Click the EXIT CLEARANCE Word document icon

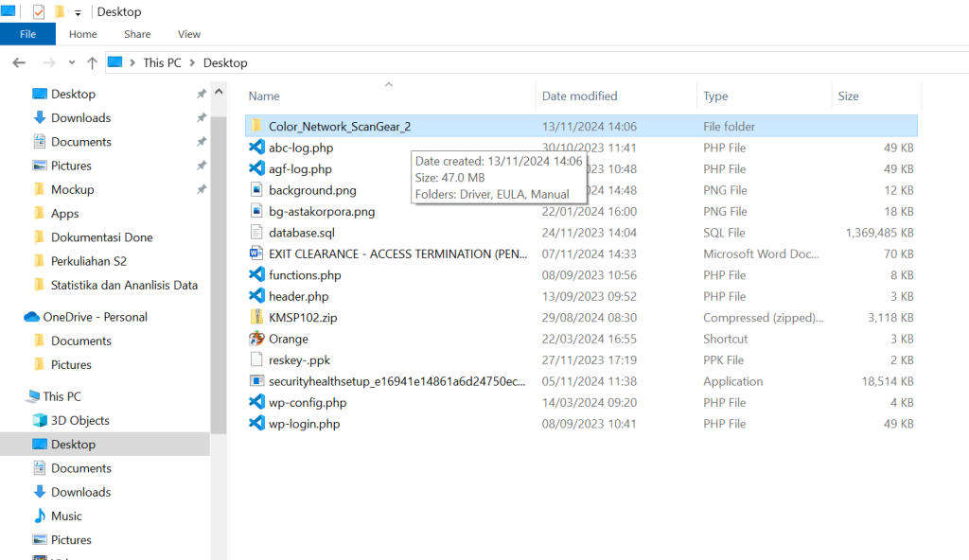[x=255, y=254]
